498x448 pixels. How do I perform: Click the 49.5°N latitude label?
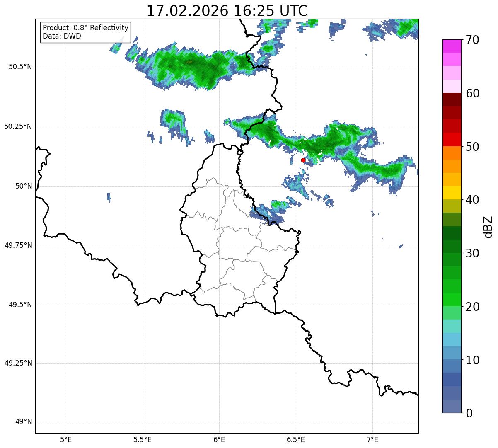click(20, 305)
